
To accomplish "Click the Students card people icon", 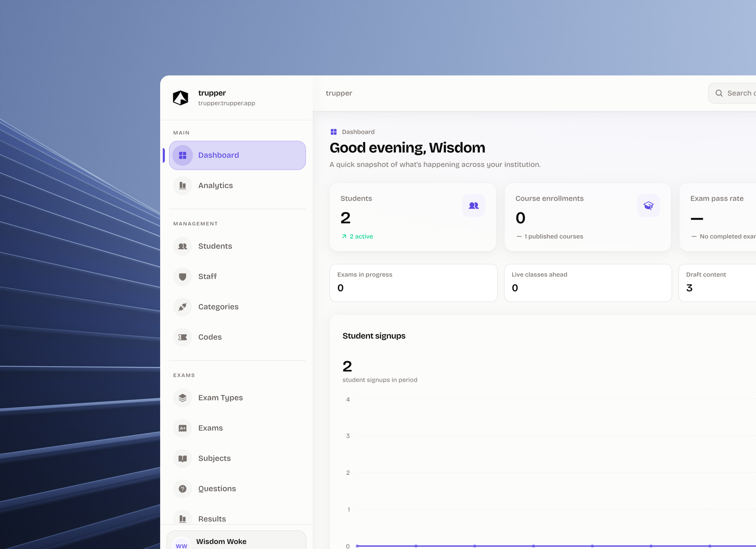I will pos(474,206).
